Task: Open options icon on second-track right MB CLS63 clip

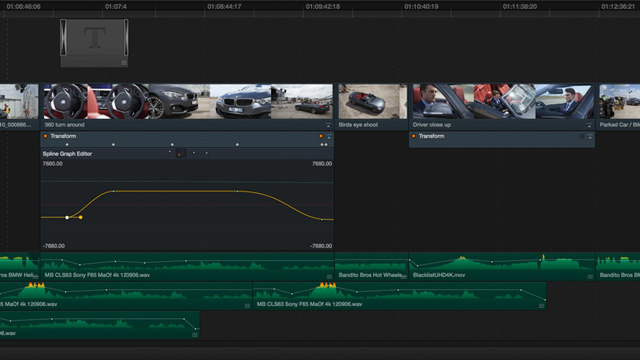Action: pos(541,306)
